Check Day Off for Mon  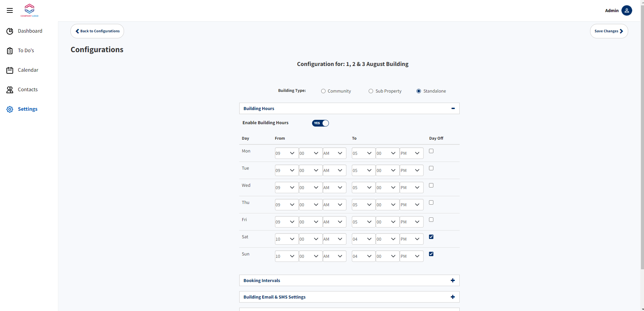431,151
